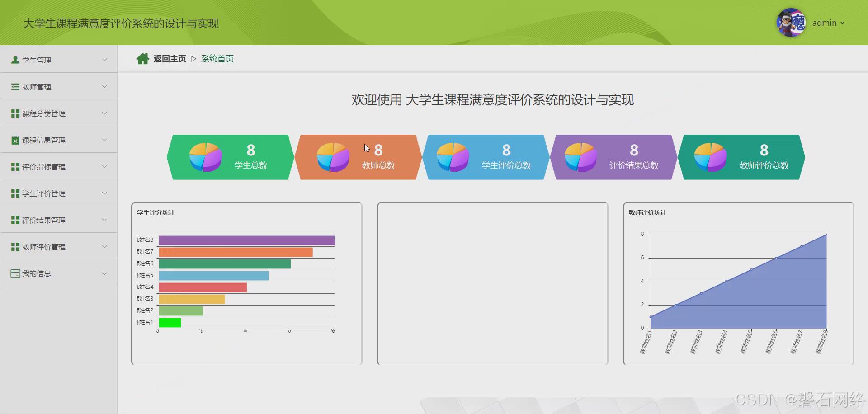Screen dimensions: 868x414
Task: Click the 评价指标管理 panel icon
Action: (15, 166)
